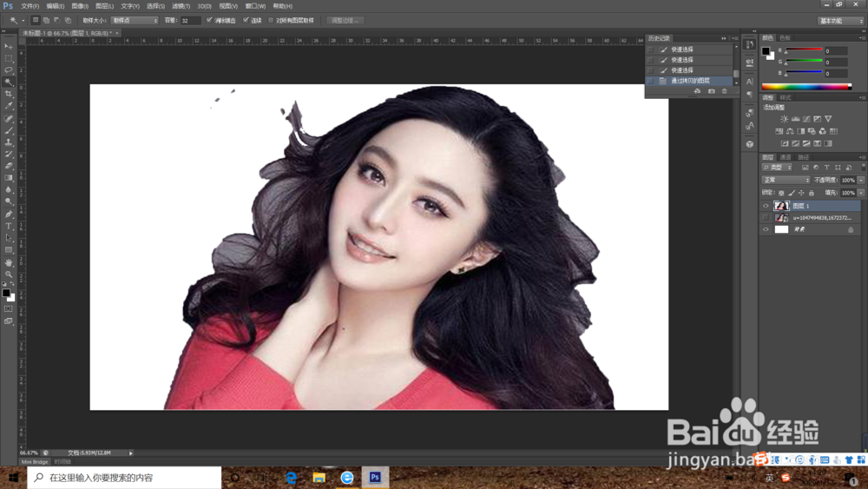The image size is (868, 489).
Task: Select the Horizontal Type tool
Action: pos(9,226)
